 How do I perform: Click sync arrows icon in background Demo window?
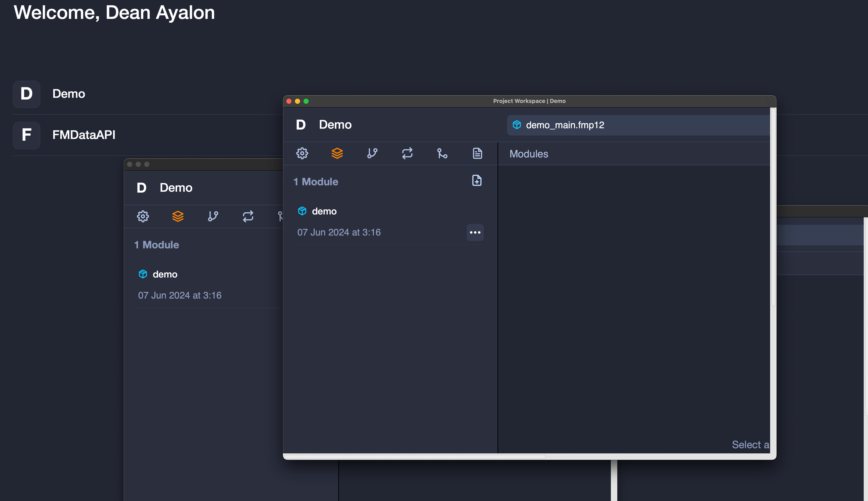click(x=248, y=216)
